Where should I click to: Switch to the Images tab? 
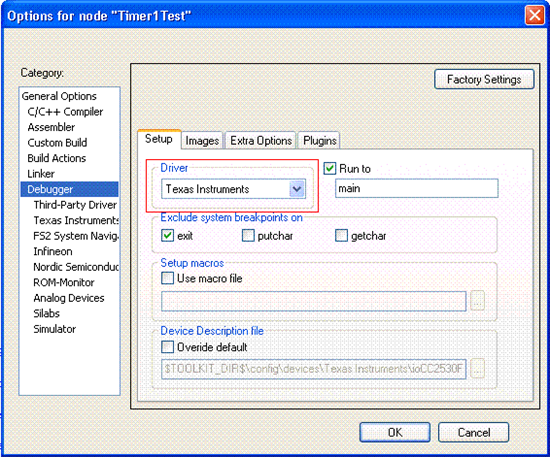tap(202, 141)
